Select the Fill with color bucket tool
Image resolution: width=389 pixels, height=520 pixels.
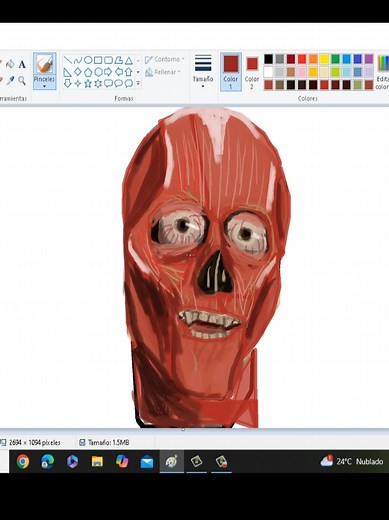coord(10,64)
